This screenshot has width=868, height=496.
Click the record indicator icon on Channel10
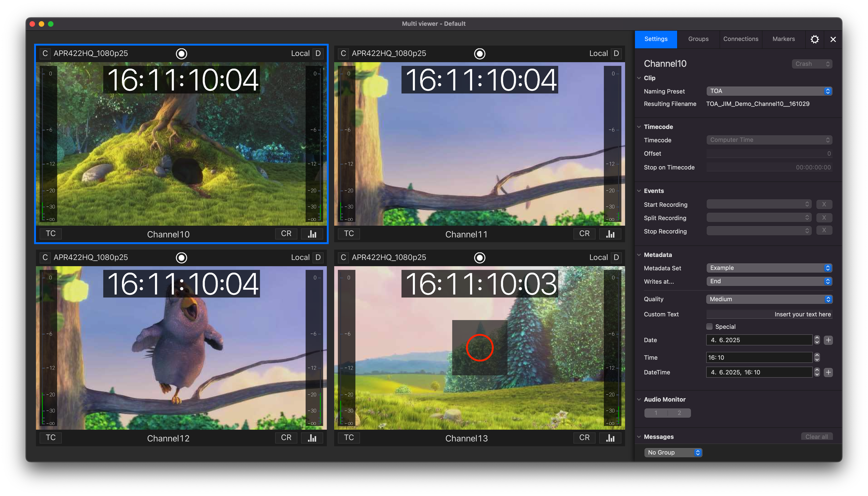pyautogui.click(x=181, y=53)
